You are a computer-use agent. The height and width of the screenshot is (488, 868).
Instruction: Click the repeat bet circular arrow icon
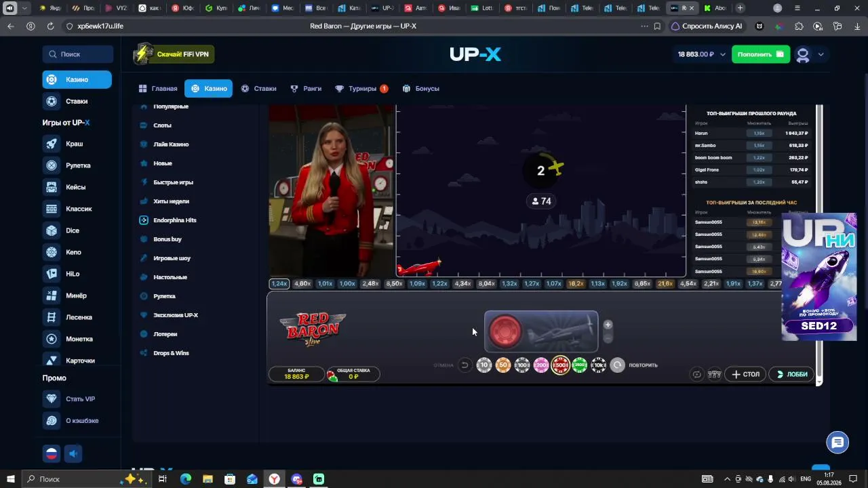pos(617,365)
